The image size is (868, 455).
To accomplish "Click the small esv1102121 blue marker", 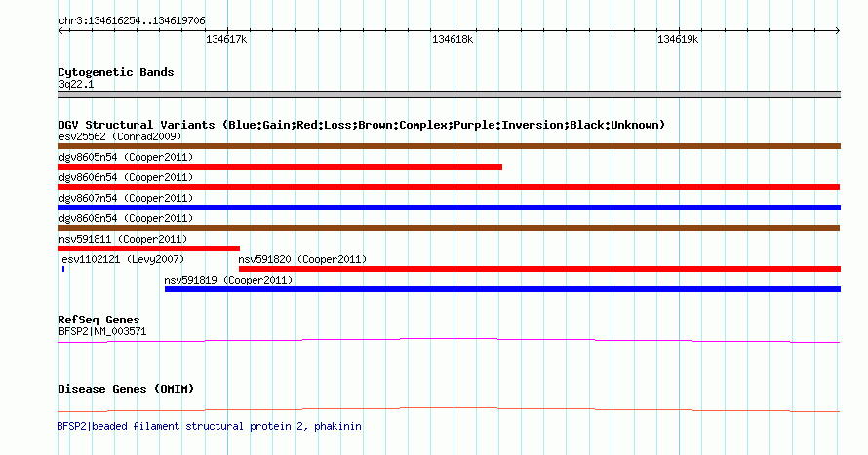I will pyautogui.click(x=63, y=269).
